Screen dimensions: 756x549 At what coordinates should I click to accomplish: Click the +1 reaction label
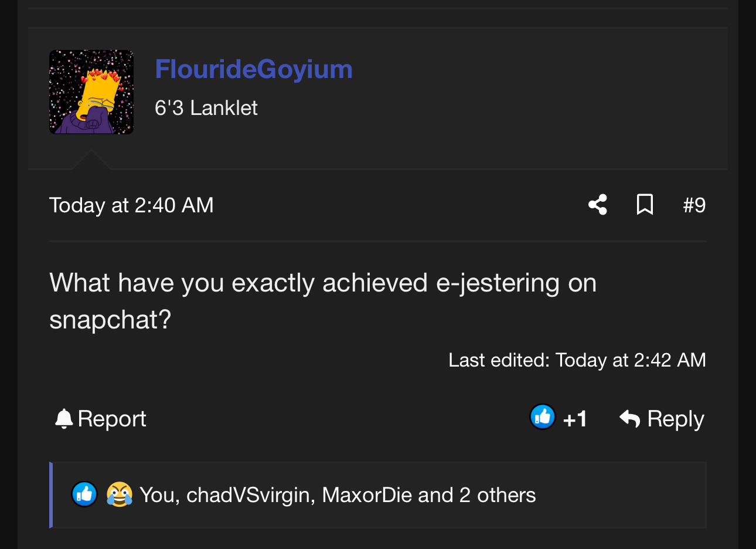[575, 419]
